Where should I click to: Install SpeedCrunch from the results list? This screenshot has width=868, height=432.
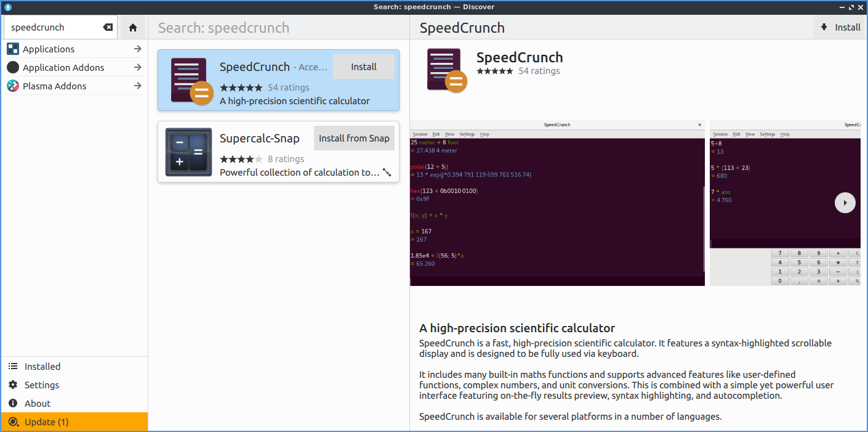tap(363, 67)
